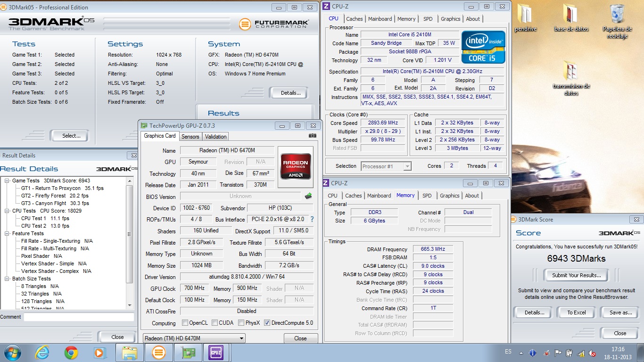The height and width of the screenshot is (362, 644).
Task: Click the ES language indicator in taskbar
Action: tap(508, 352)
